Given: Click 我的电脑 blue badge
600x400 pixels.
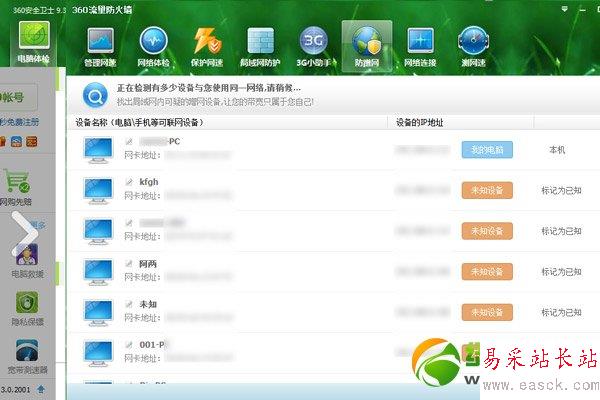Looking at the screenshot, I should click(x=487, y=150).
